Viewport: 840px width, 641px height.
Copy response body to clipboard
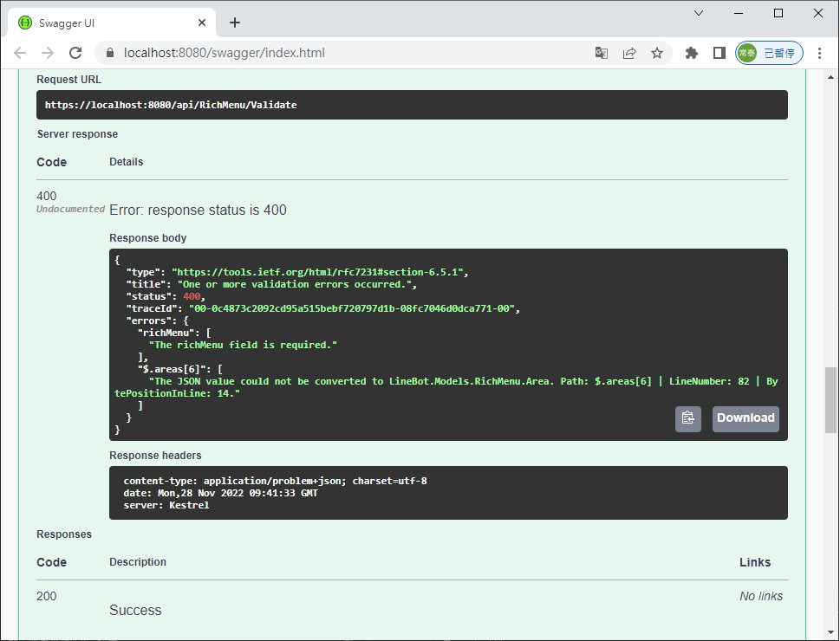click(687, 418)
